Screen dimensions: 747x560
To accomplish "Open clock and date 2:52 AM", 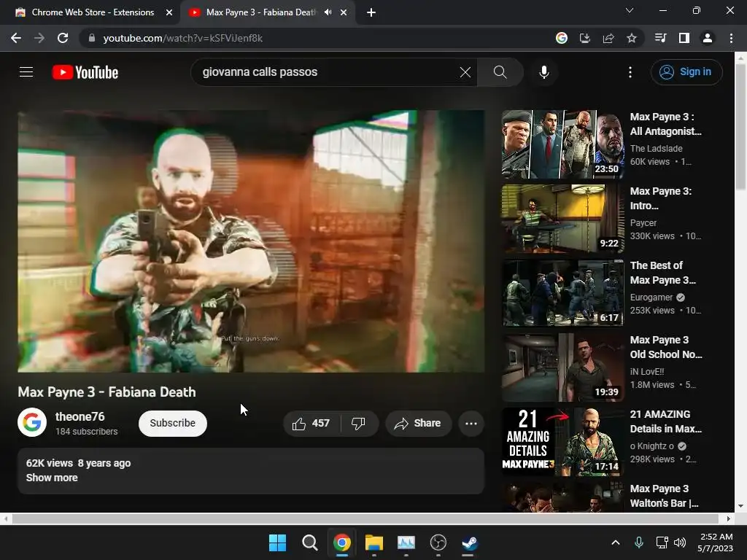I will pos(715,542).
